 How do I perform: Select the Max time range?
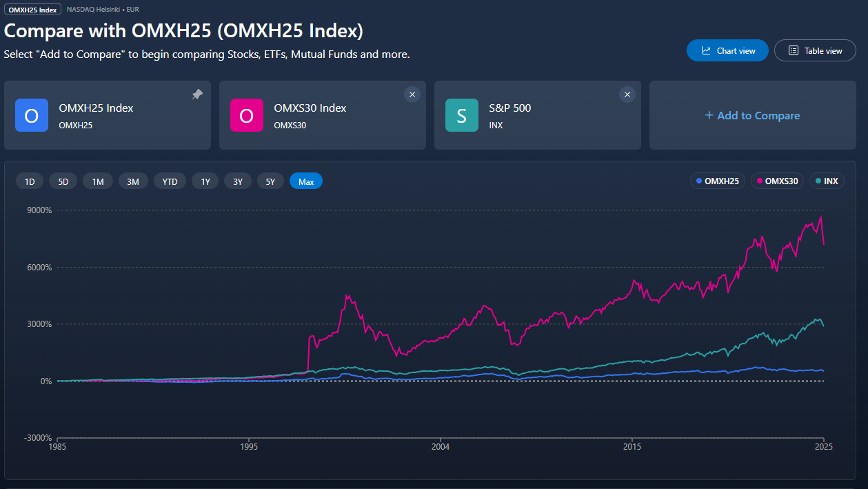(306, 181)
